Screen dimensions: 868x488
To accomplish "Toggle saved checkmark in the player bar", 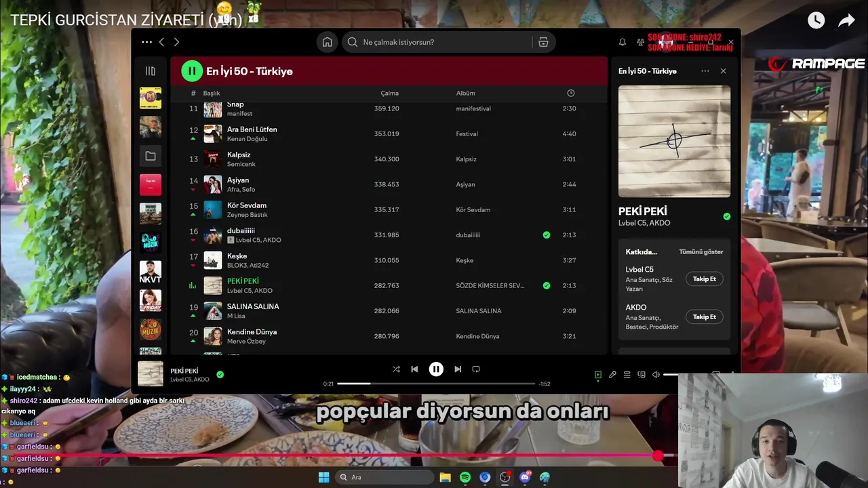I will pos(220,374).
